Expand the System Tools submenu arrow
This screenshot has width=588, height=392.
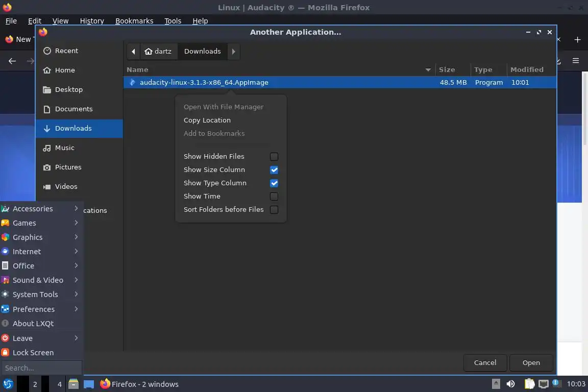pyautogui.click(x=76, y=293)
